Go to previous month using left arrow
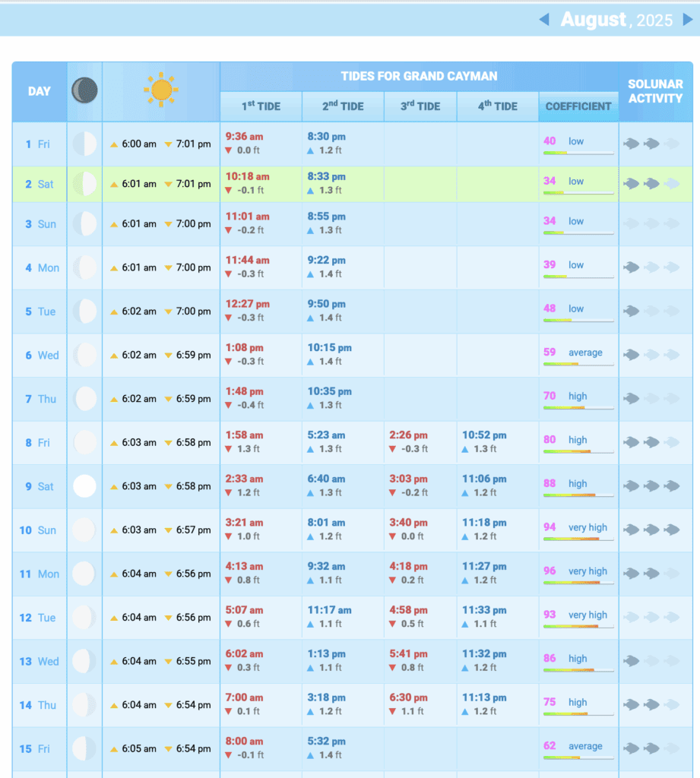 click(x=544, y=20)
